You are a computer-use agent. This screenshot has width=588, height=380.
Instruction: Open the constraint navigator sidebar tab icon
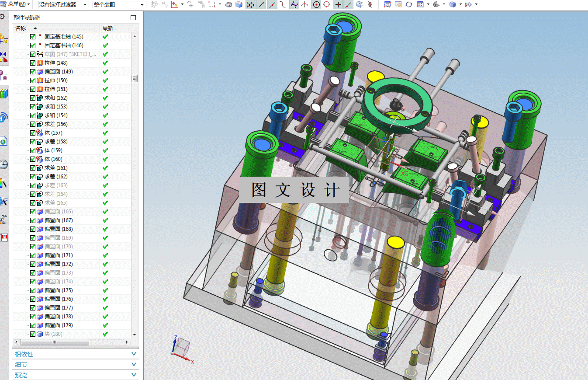coord(3,57)
